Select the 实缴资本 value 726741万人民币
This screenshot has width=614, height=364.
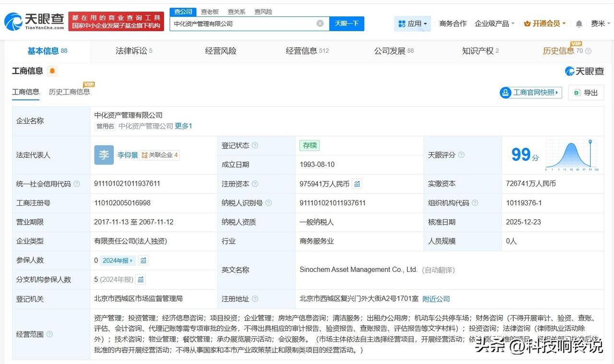click(x=531, y=184)
